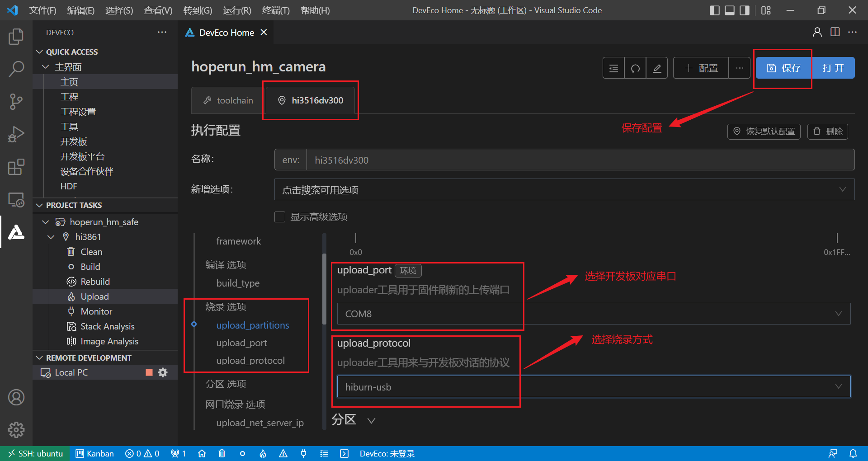
Task: Split the editor right
Action: point(835,32)
